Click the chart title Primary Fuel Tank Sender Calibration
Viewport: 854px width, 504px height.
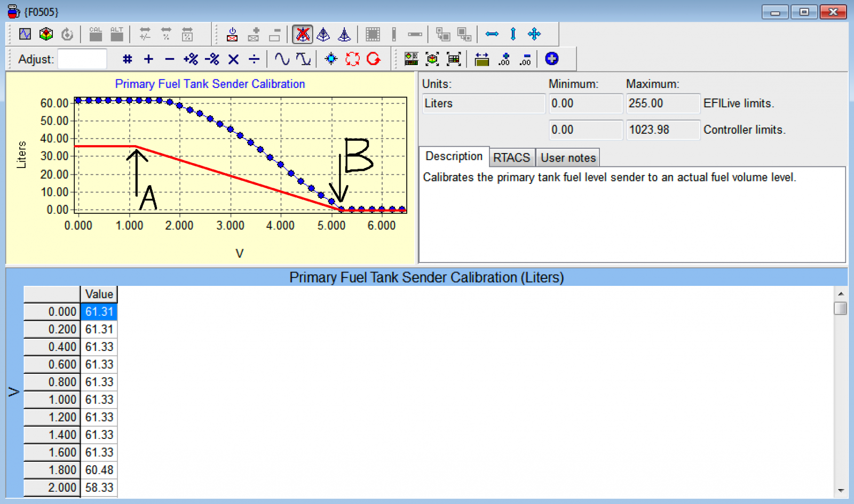[210, 84]
